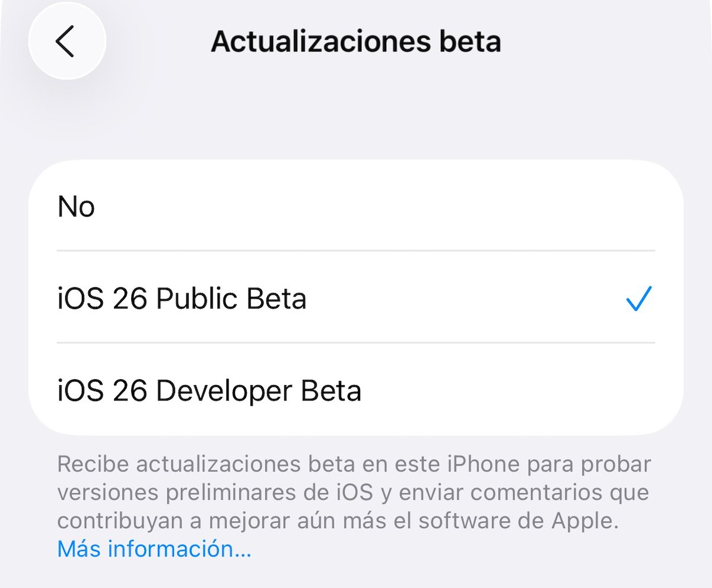
Task: Click the "Recibe actualizaciones beta" footer line
Action: click(x=354, y=464)
